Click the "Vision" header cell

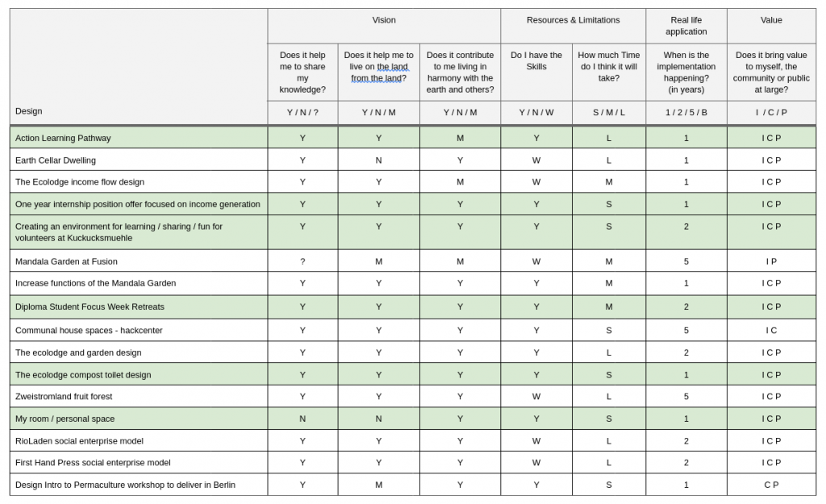click(384, 20)
